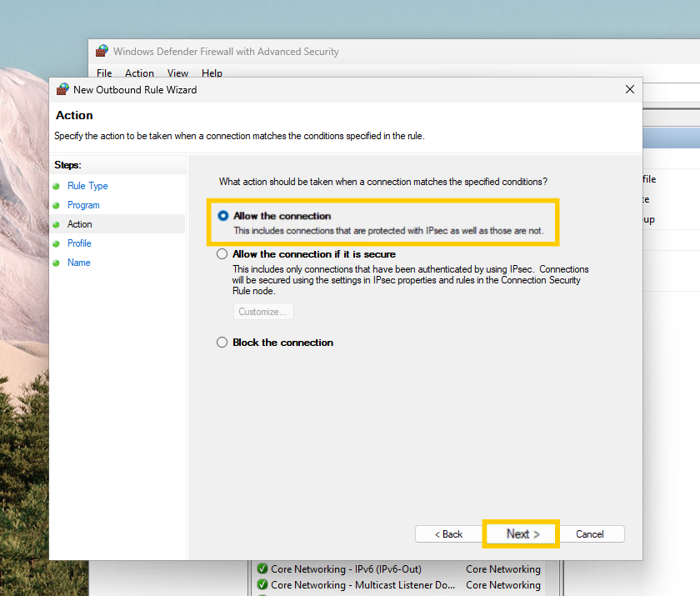Click Core Networking group of Multicast Listener rule
This screenshot has height=596, width=700.
click(503, 585)
